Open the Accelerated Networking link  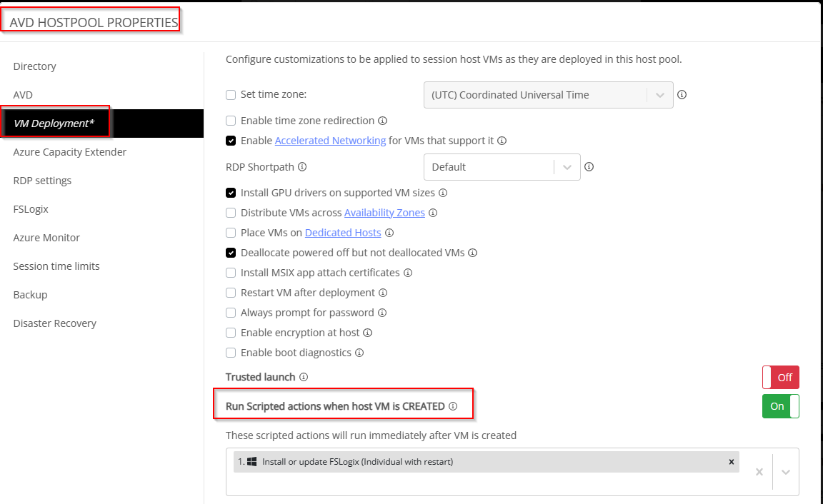[330, 140]
